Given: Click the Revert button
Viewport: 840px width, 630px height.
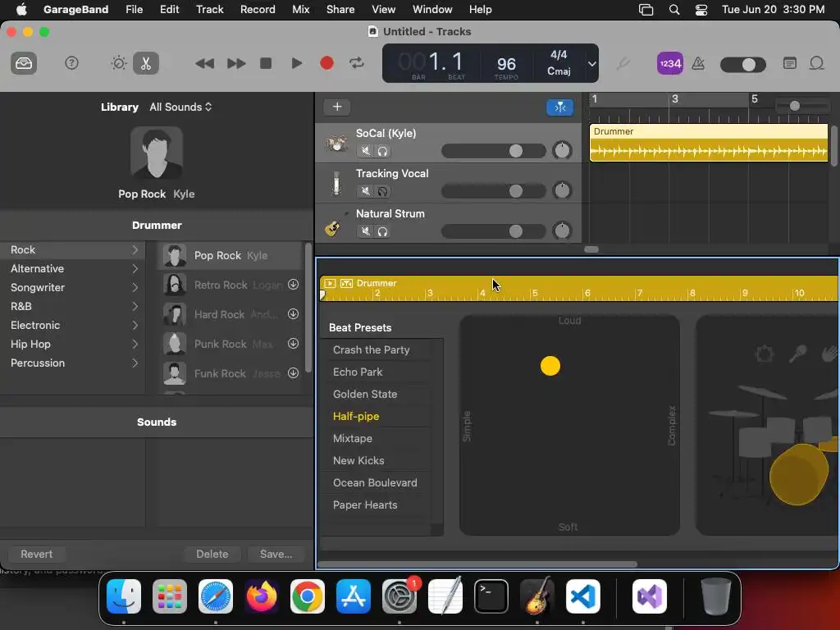Looking at the screenshot, I should pyautogui.click(x=36, y=554).
